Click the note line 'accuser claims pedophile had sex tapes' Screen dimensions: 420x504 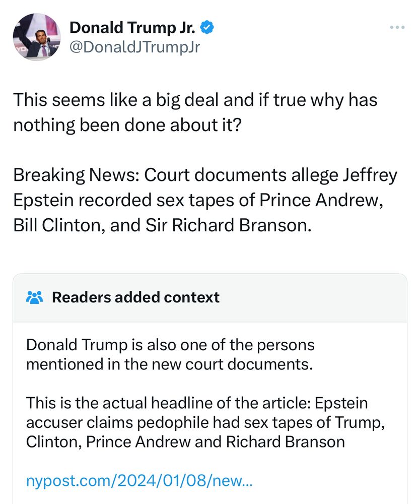[x=205, y=423]
